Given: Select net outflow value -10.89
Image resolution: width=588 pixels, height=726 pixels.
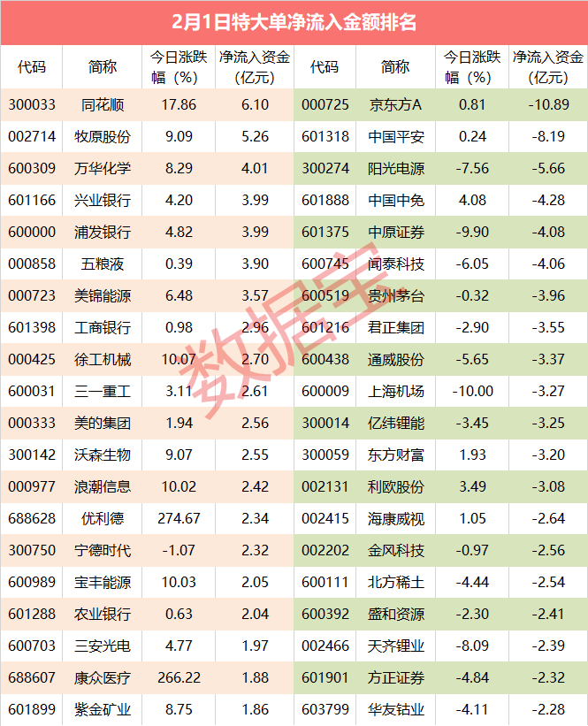Looking at the screenshot, I should 548,104.
